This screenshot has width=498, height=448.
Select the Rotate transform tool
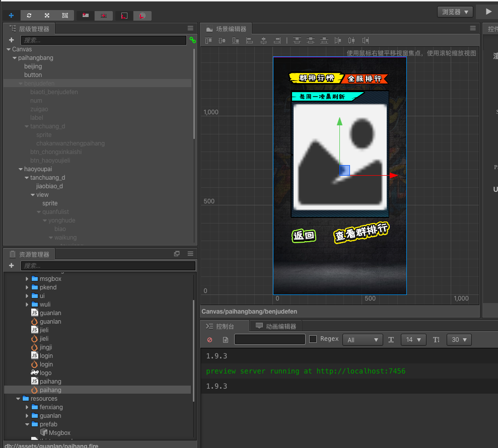click(x=29, y=15)
